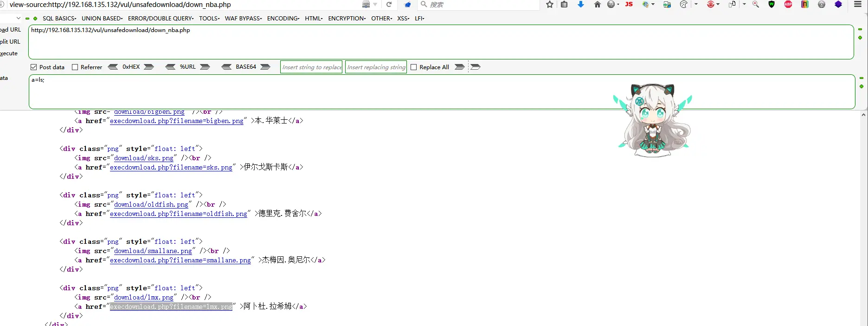The height and width of the screenshot is (326, 868).
Task: Click the green plus icon beside SQL BASICS
Action: click(x=35, y=19)
